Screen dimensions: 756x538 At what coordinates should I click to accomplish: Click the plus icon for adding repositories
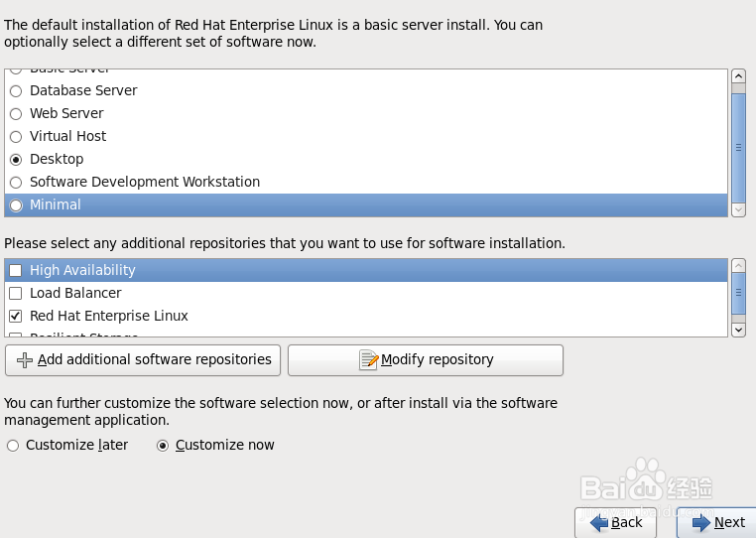click(x=24, y=360)
